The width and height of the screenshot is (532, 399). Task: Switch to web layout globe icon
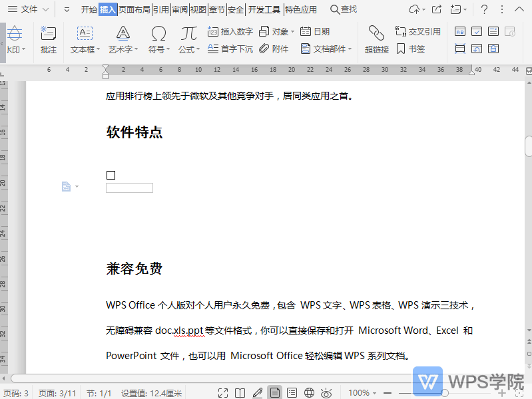pyautogui.click(x=309, y=393)
